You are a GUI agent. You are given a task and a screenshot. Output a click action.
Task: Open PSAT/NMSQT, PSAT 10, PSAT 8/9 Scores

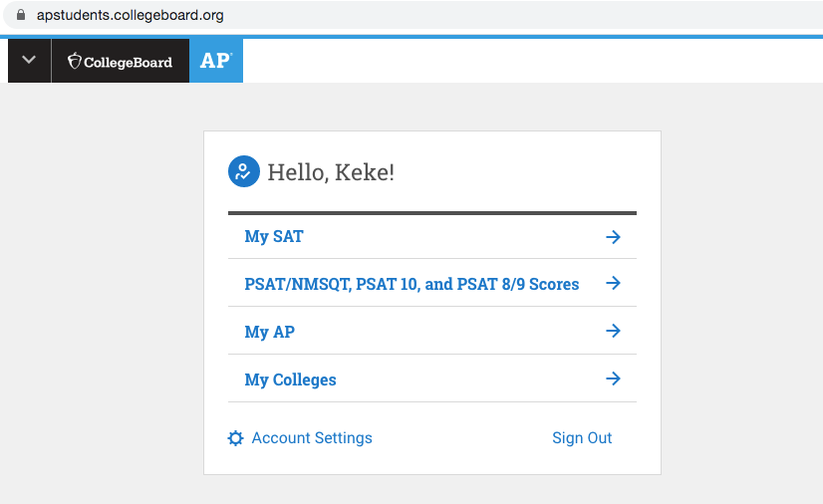pyautogui.click(x=411, y=284)
